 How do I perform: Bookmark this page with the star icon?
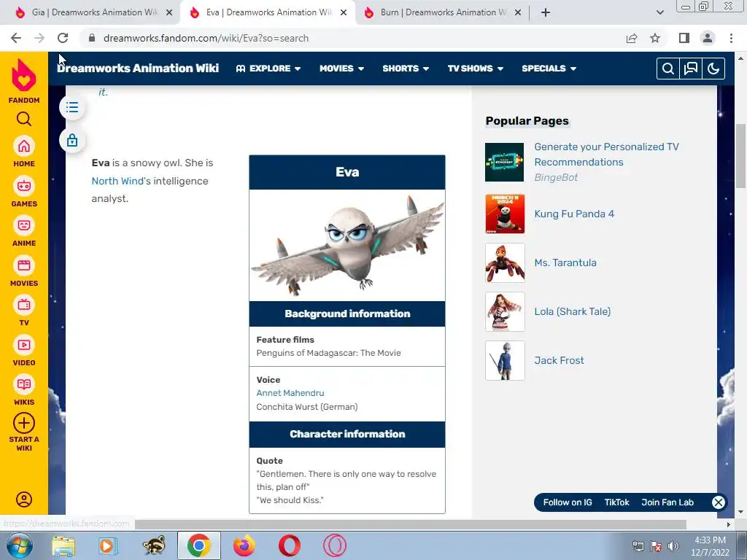tap(656, 38)
